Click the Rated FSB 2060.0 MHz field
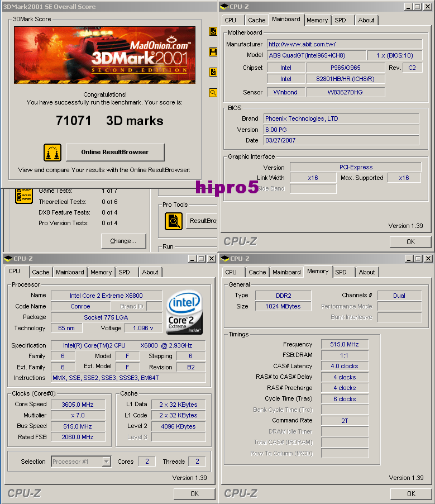The image size is (435, 504). pos(78,437)
